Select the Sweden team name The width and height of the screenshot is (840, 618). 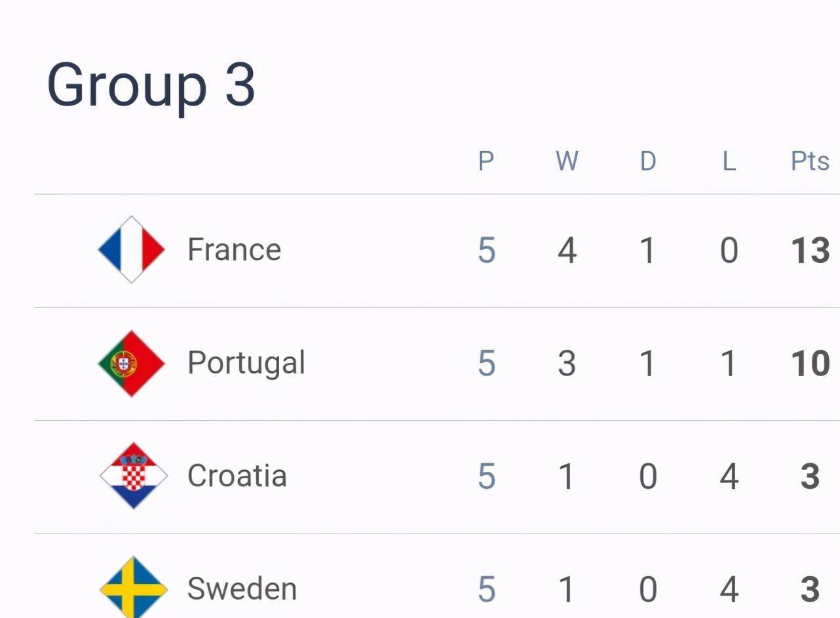click(242, 589)
